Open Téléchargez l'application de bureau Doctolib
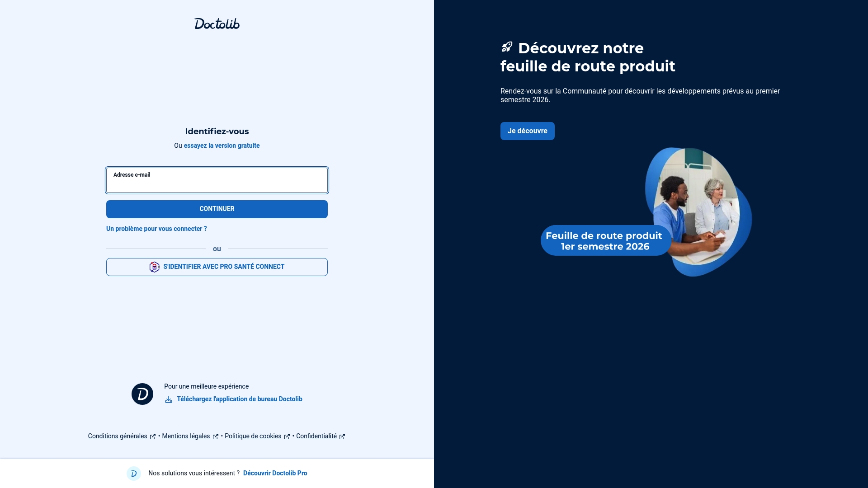Image resolution: width=868 pixels, height=488 pixels. pyautogui.click(x=239, y=399)
